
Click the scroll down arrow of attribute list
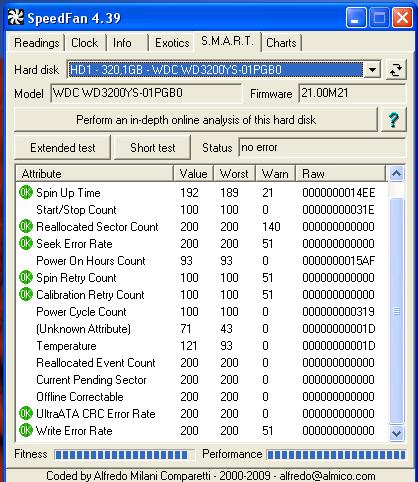pyautogui.click(x=396, y=433)
